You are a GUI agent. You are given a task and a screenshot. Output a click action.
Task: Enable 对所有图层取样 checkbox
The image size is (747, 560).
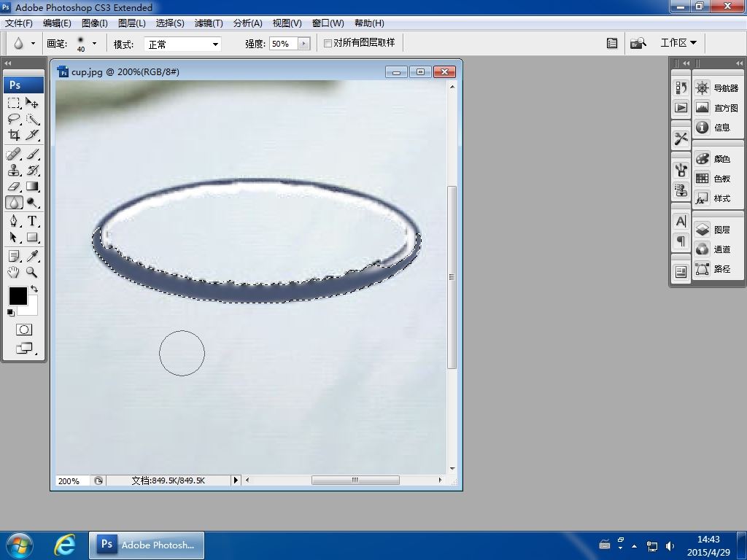(x=328, y=43)
